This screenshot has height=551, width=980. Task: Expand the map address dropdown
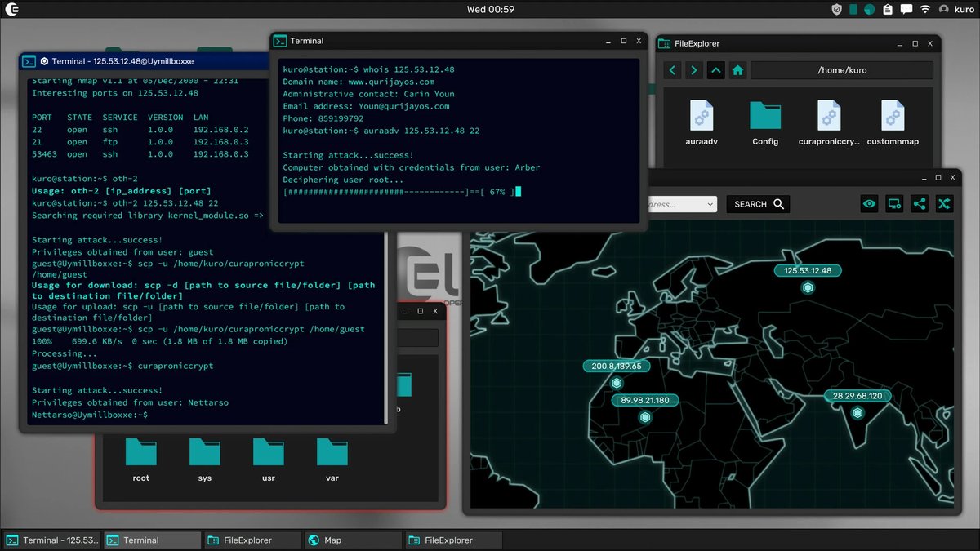point(710,204)
